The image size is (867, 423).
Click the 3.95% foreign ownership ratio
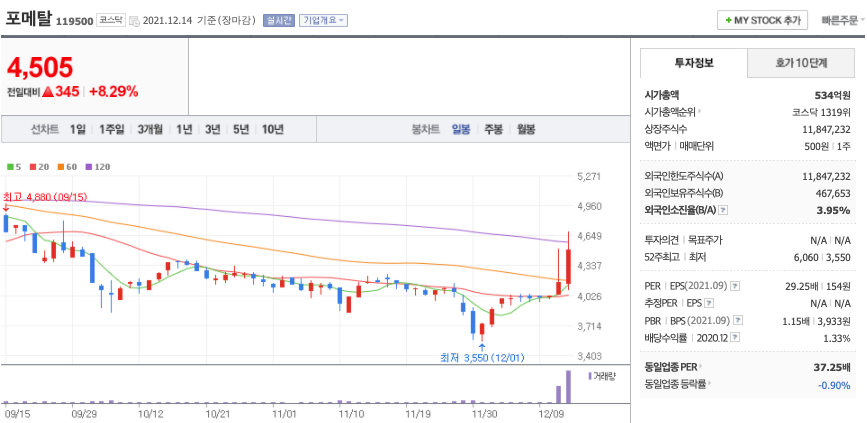click(835, 210)
